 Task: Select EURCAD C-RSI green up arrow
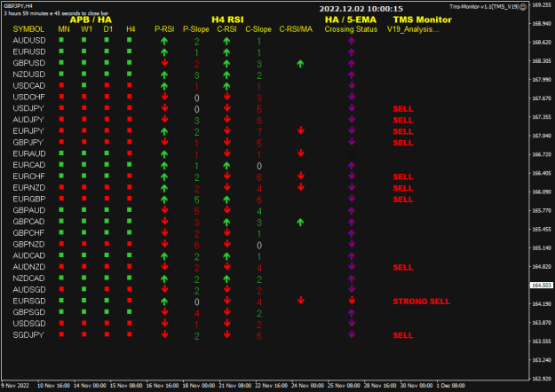tap(227, 166)
